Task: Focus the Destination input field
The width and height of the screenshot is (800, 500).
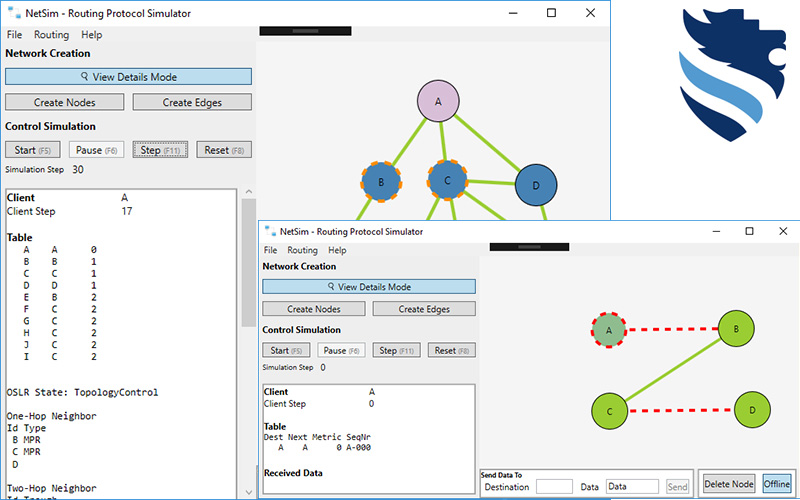Action: coord(554,487)
